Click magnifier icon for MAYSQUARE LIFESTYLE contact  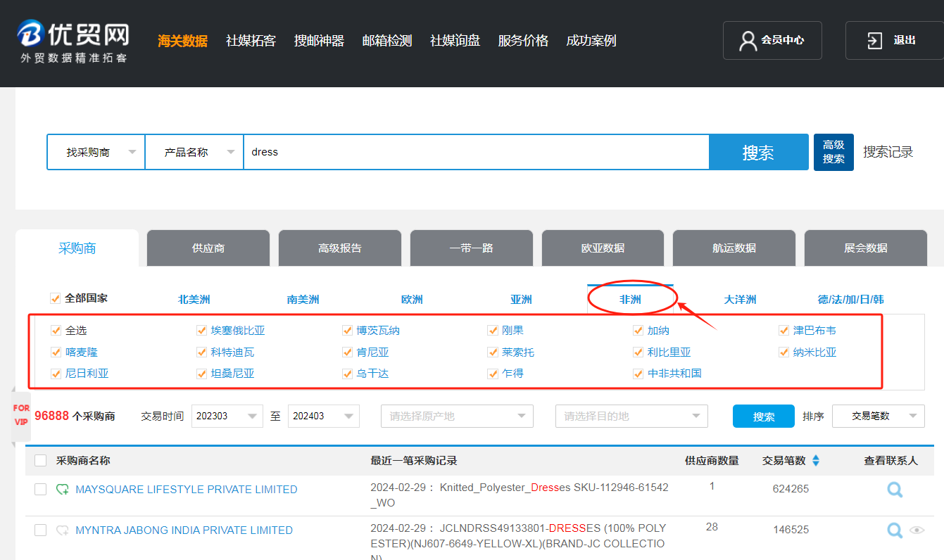pos(895,490)
